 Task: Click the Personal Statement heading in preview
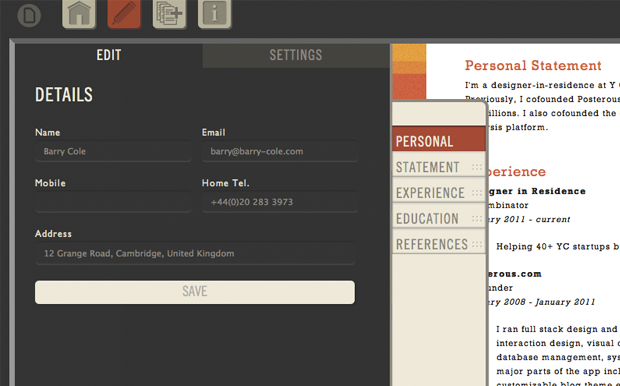click(x=533, y=65)
